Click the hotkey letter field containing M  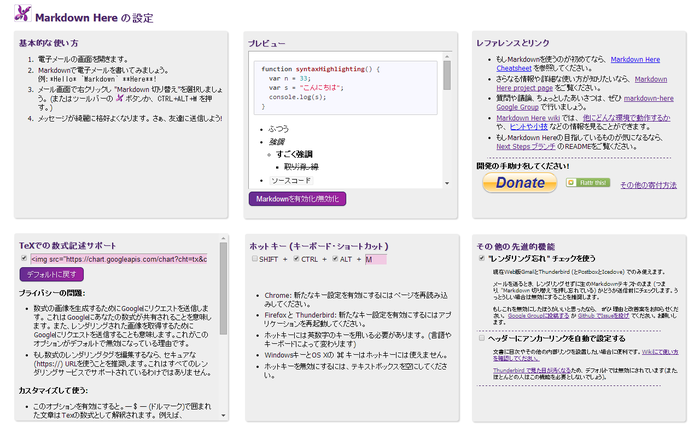[375, 259]
